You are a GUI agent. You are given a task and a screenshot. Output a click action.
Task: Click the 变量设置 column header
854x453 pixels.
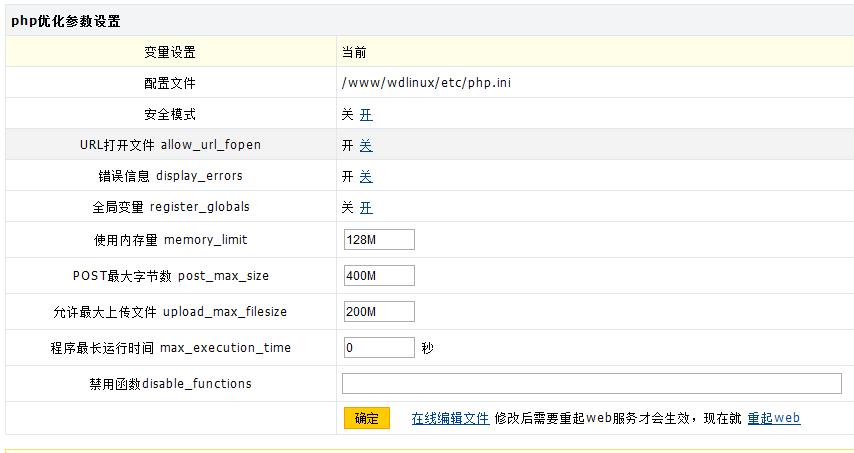[170, 52]
